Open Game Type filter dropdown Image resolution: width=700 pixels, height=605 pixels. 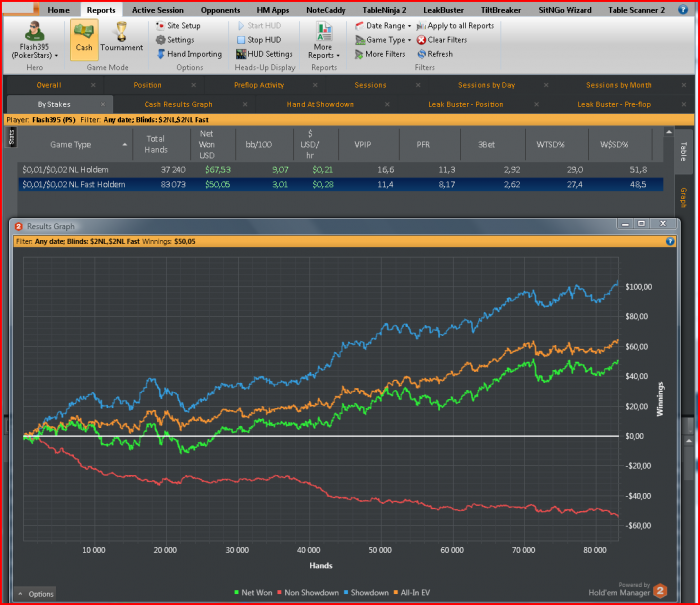tap(383, 40)
